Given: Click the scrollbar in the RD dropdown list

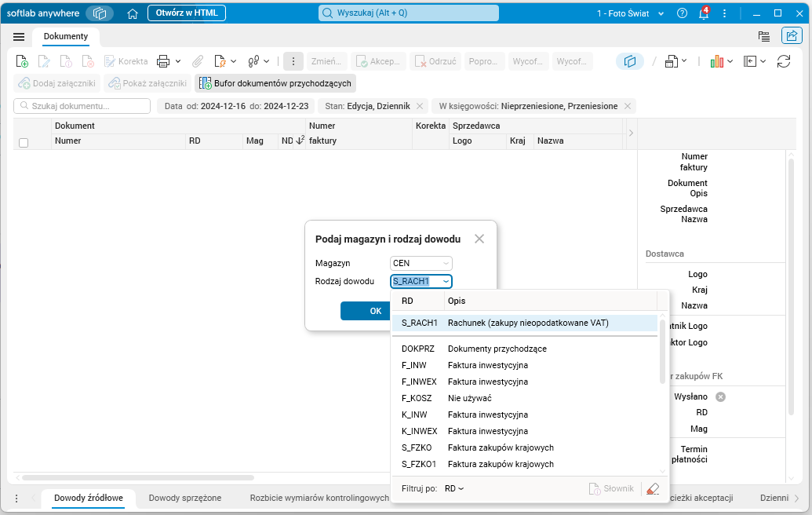Looking at the screenshot, I should pyautogui.click(x=662, y=352).
